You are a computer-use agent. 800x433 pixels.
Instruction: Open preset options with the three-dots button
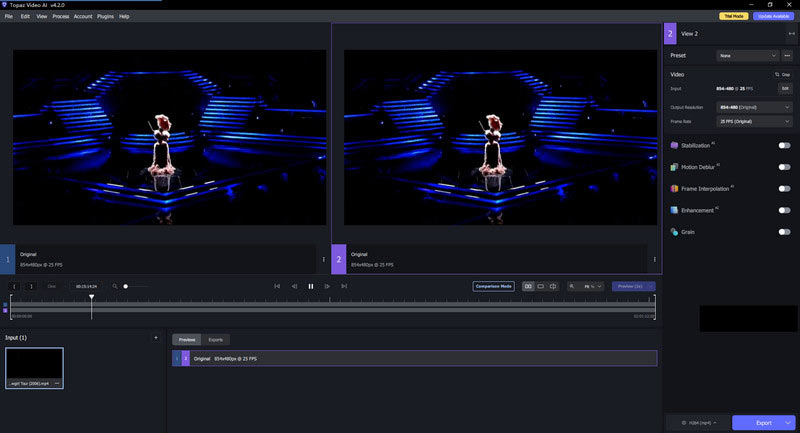[787, 55]
